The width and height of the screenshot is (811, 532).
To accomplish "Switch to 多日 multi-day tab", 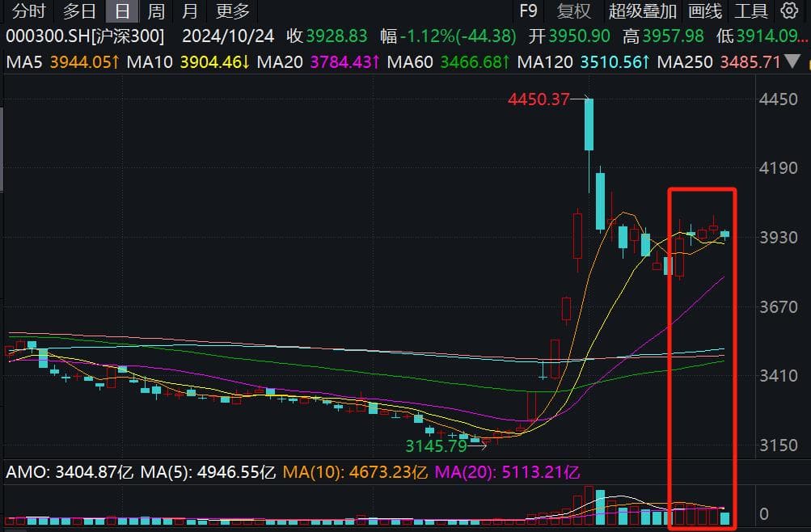I will pyautogui.click(x=80, y=11).
